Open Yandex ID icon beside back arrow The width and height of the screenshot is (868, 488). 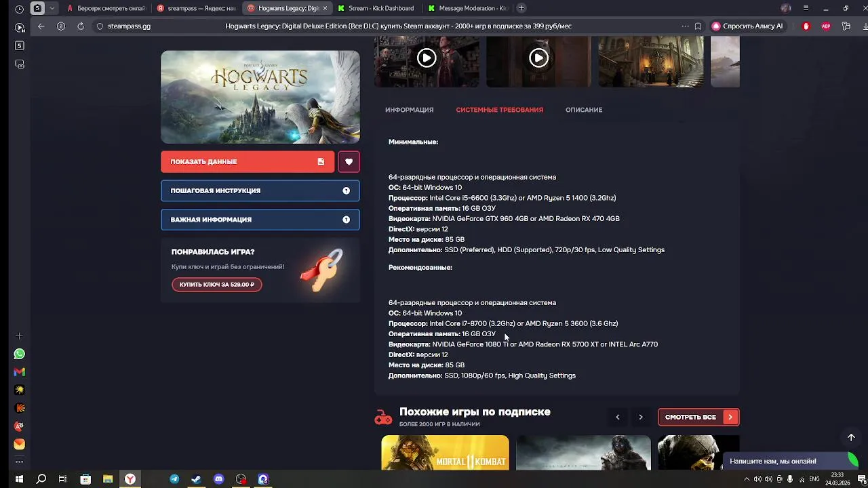coord(61,26)
